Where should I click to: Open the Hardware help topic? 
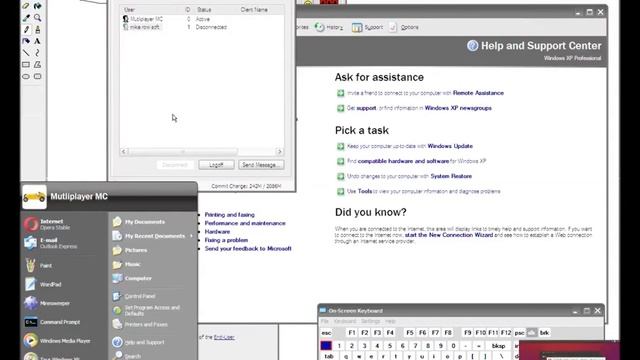(217, 232)
